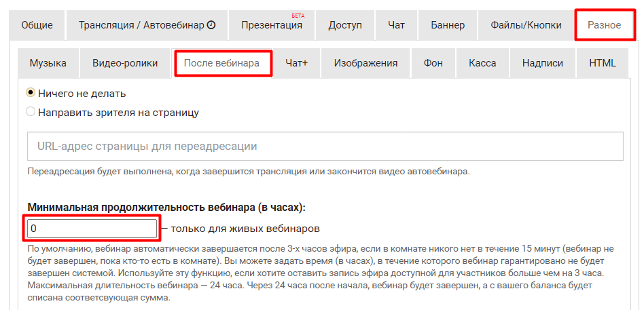The width and height of the screenshot is (644, 310).
Task: Switch to the Фон sub-tab
Action: pyautogui.click(x=433, y=63)
